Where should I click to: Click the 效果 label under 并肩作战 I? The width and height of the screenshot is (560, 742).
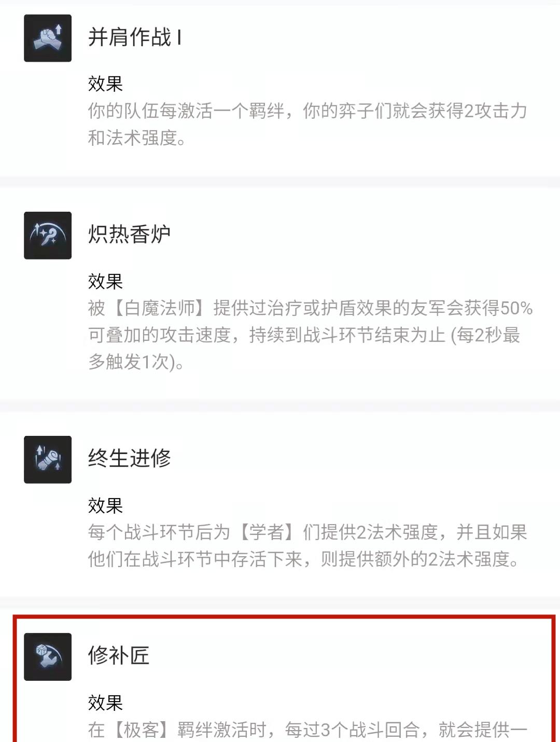click(105, 84)
